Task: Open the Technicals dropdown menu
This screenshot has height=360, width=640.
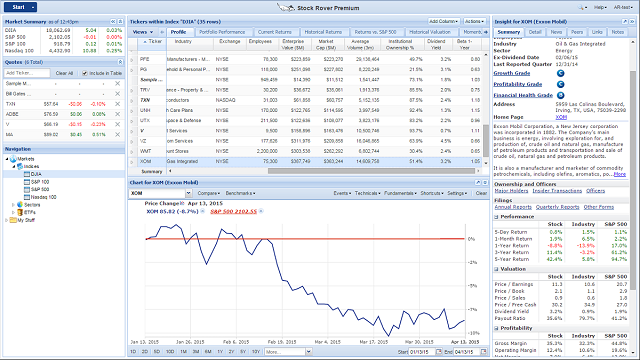Action: (x=367, y=193)
